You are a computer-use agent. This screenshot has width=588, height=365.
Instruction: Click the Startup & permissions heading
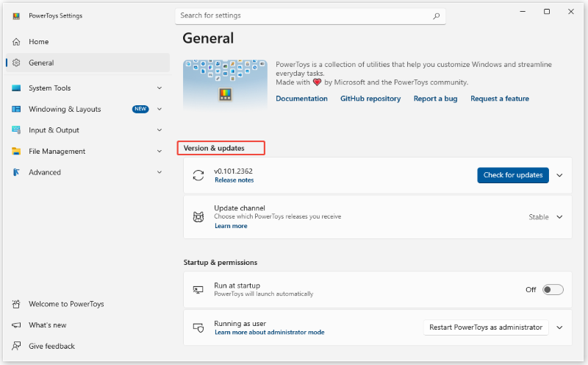220,263
